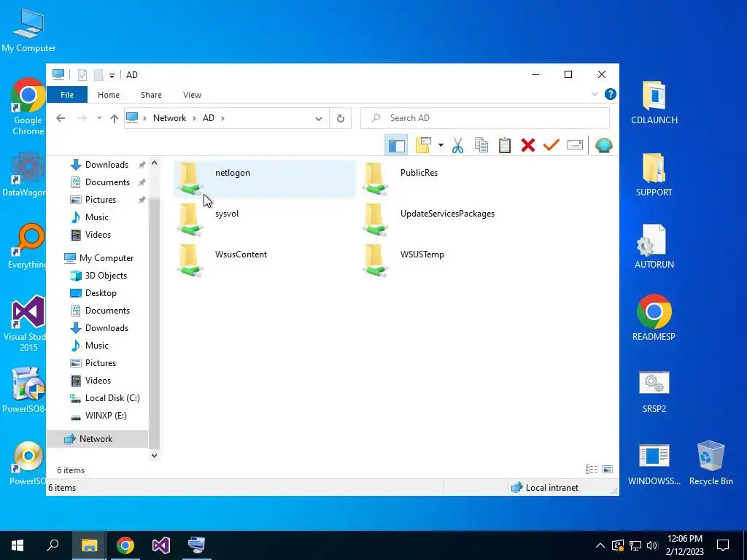Select the Recycle Bin desktop icon
Screen dimensions: 747x560
tap(711, 463)
